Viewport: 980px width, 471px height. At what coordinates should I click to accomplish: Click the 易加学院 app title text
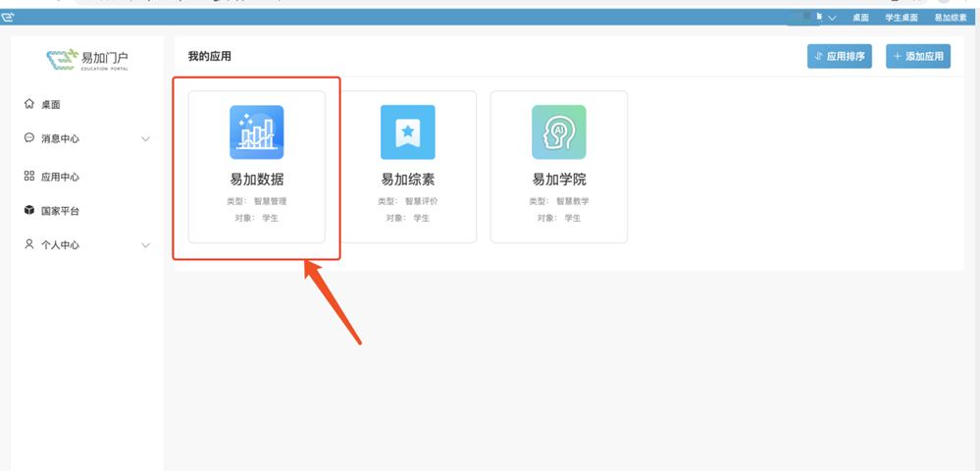coord(558,180)
